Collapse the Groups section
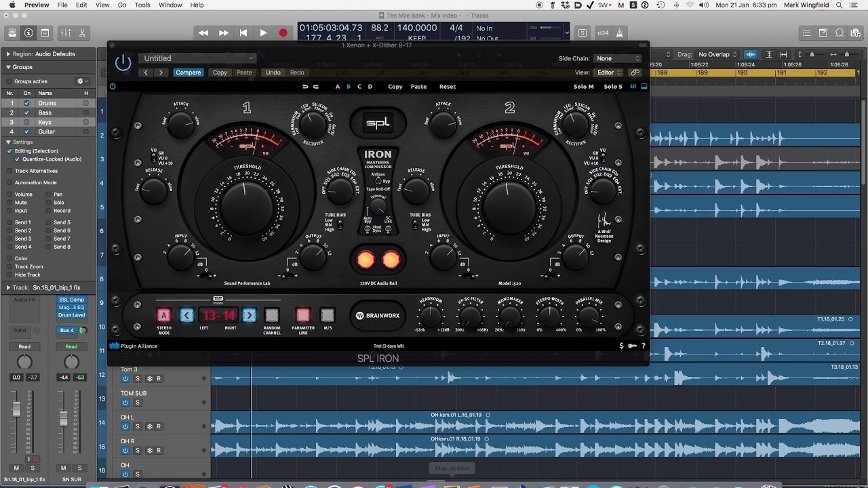This screenshot has height=488, width=868. coord(8,67)
